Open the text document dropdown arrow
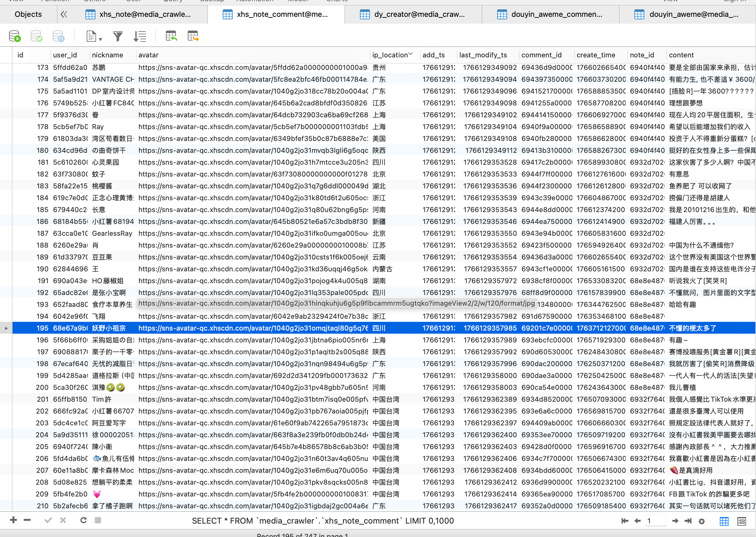The height and width of the screenshot is (537, 756). click(x=100, y=39)
